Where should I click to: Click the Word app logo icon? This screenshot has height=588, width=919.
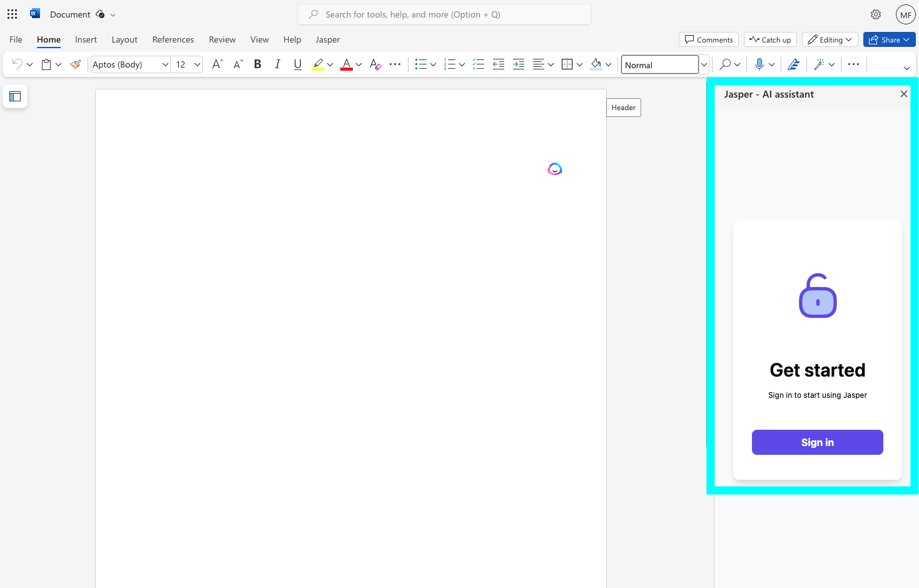click(x=35, y=14)
